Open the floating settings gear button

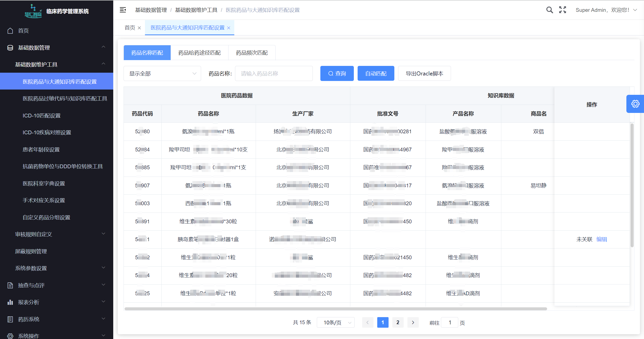point(635,104)
